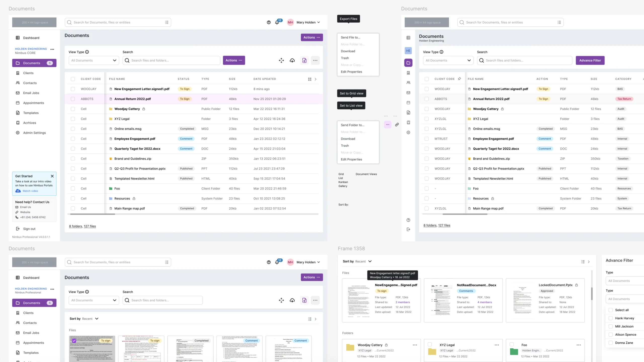Check the WOODJAY New Engagement Letter row checkbox

pyautogui.click(x=73, y=89)
